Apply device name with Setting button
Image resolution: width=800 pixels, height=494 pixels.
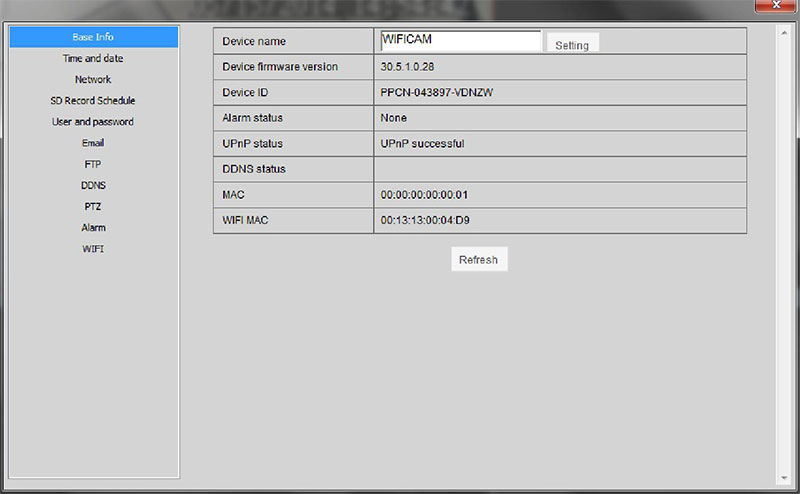click(572, 44)
